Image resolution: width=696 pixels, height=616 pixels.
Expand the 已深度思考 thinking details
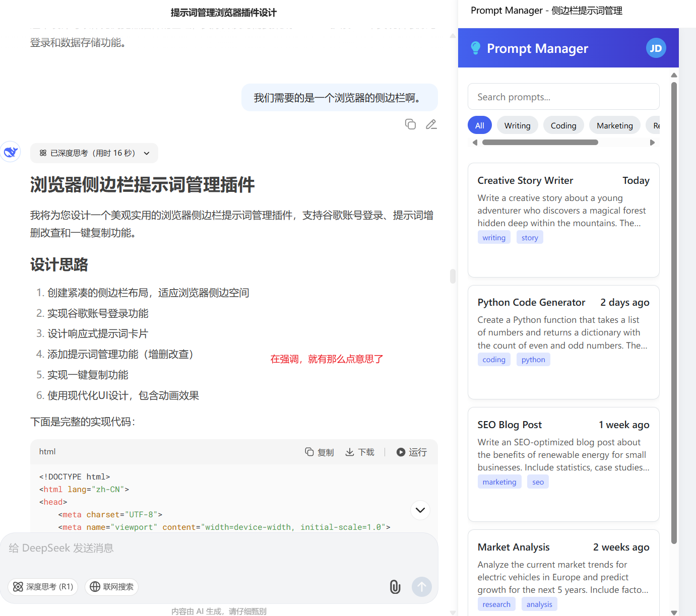click(x=94, y=153)
